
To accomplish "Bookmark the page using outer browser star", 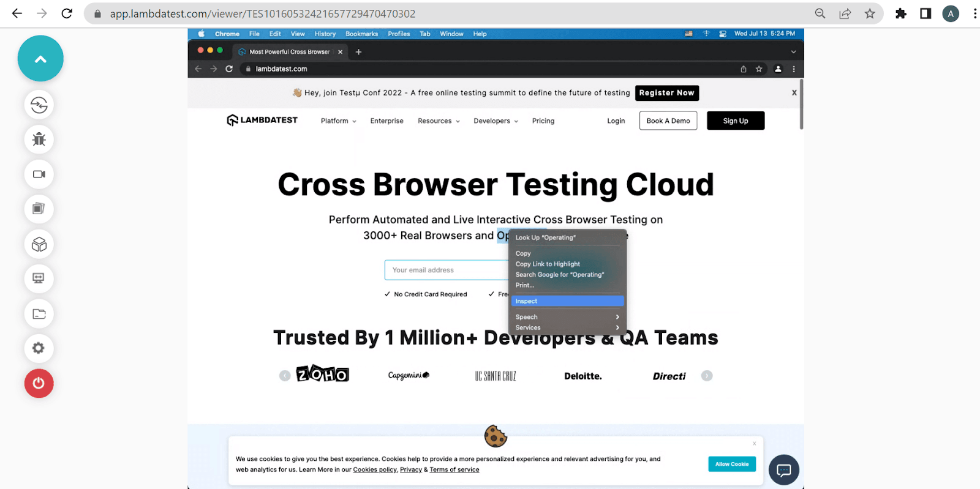I will point(870,13).
